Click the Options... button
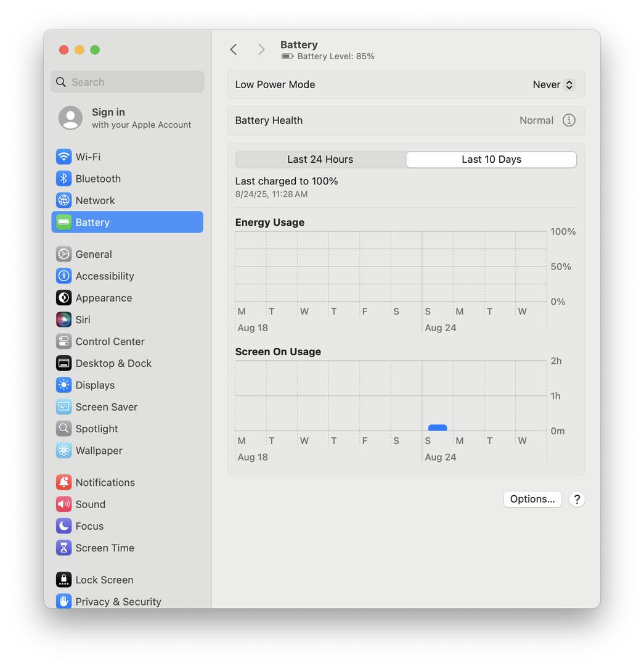 coord(532,499)
